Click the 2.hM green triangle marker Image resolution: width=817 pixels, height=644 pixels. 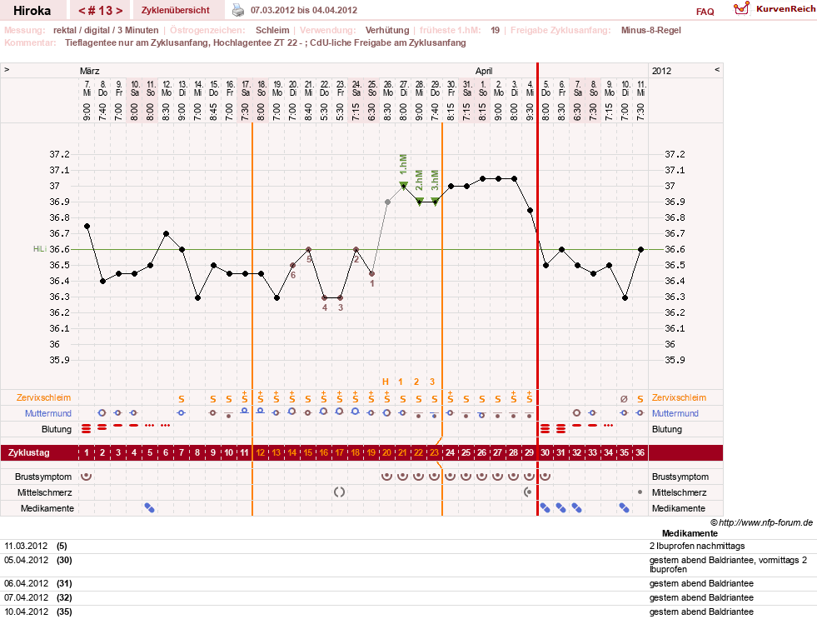(420, 202)
